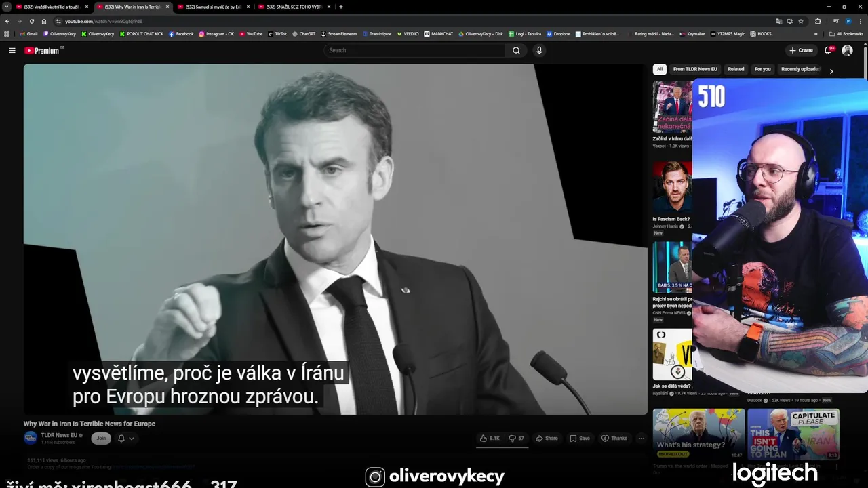The height and width of the screenshot is (488, 868).
Task: Click the main video player
Action: pos(336,239)
